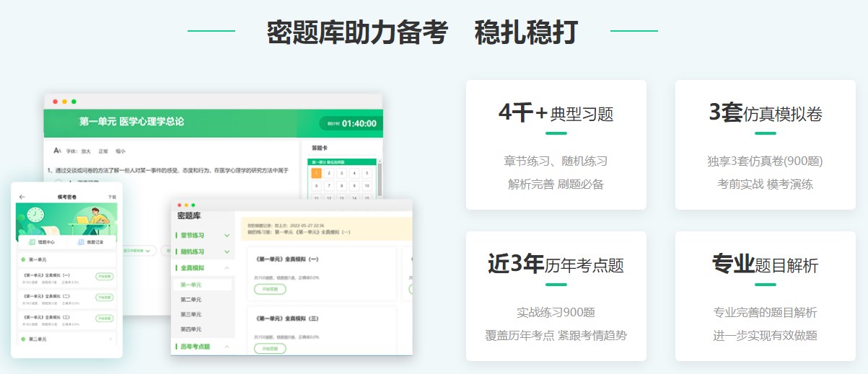The height and width of the screenshot is (374, 868).
Task: Click 下载 in the mobile header
Action: pos(112,197)
